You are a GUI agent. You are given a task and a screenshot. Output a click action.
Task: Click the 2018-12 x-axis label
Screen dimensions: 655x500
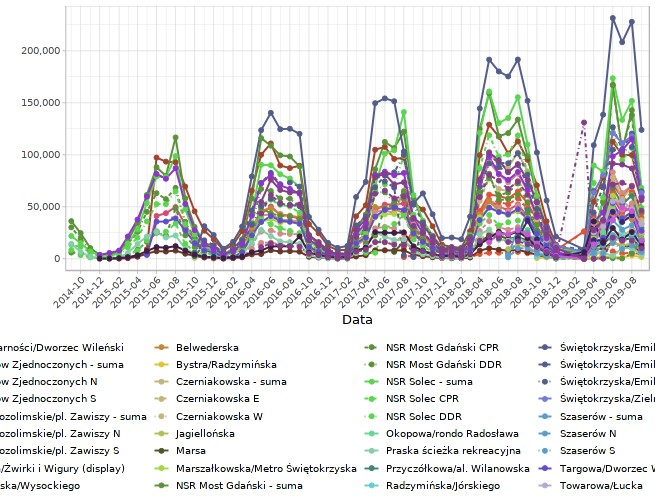click(547, 292)
